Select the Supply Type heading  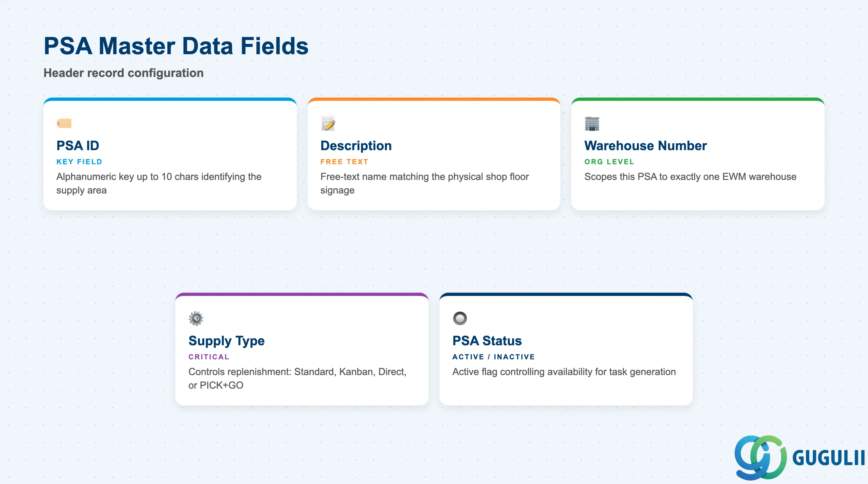(x=226, y=341)
